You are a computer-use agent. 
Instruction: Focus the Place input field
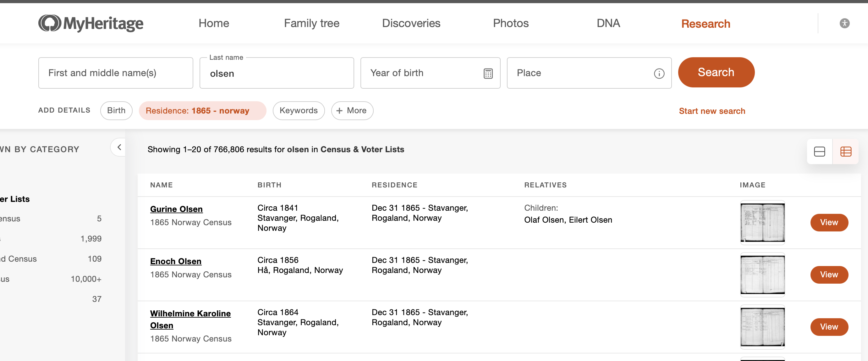pyautogui.click(x=589, y=73)
